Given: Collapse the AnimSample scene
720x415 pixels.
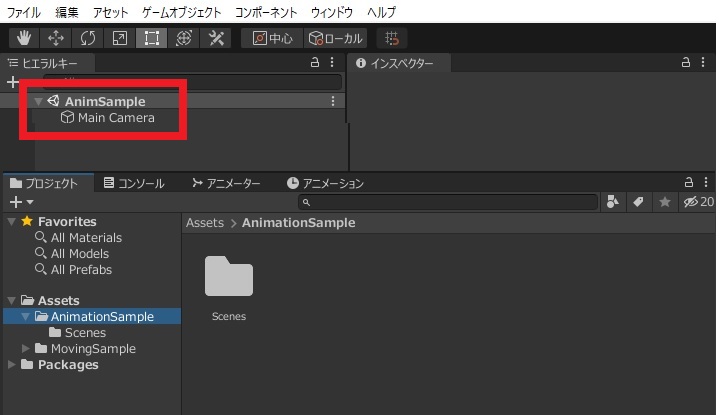Looking at the screenshot, I should (x=39, y=101).
